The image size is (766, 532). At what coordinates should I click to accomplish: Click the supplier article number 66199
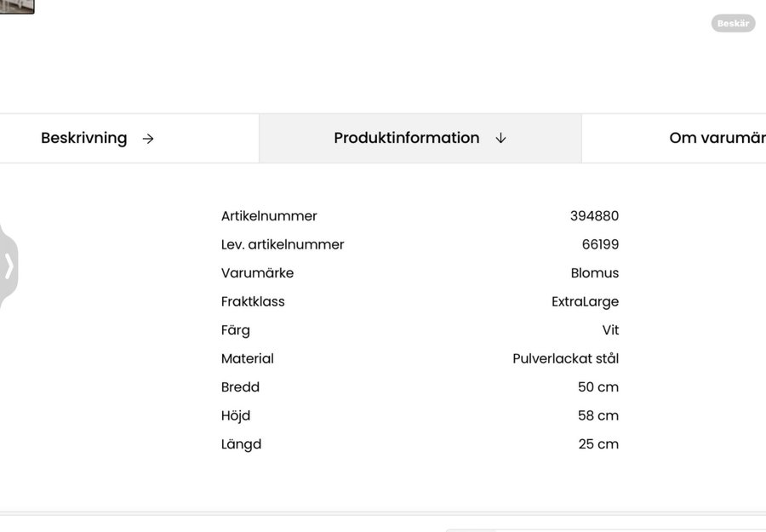pos(600,245)
